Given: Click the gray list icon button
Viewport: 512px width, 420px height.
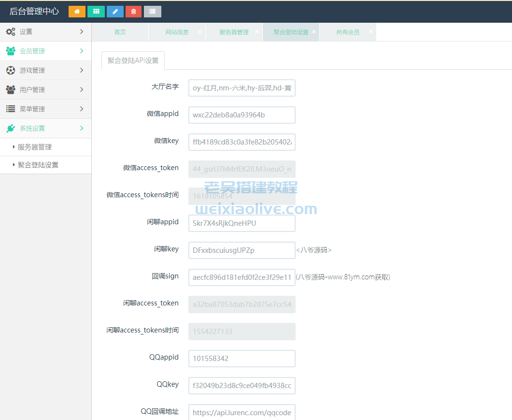Looking at the screenshot, I should pyautogui.click(x=153, y=12).
